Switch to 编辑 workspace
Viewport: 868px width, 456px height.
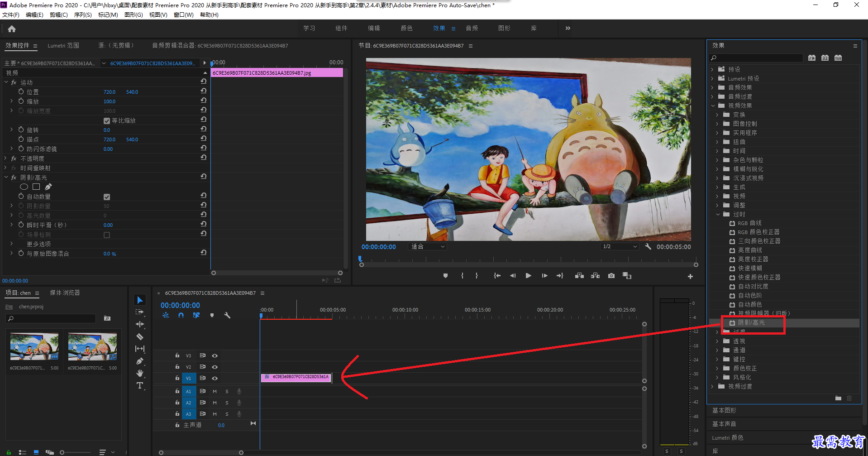point(374,28)
